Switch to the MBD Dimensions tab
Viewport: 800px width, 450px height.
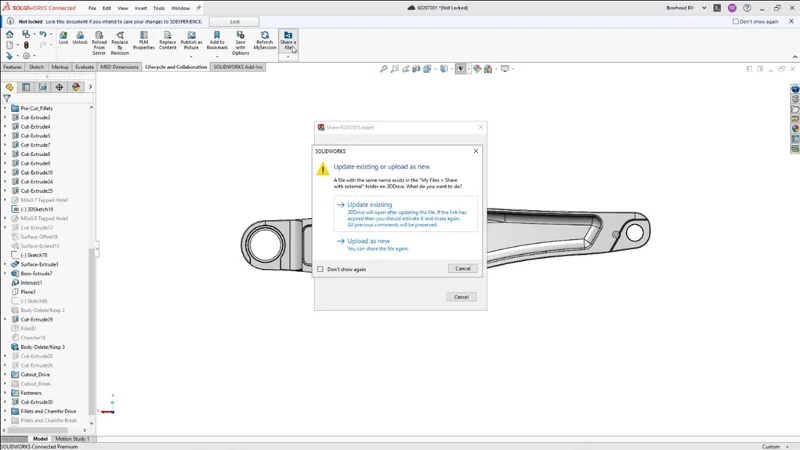[120, 67]
